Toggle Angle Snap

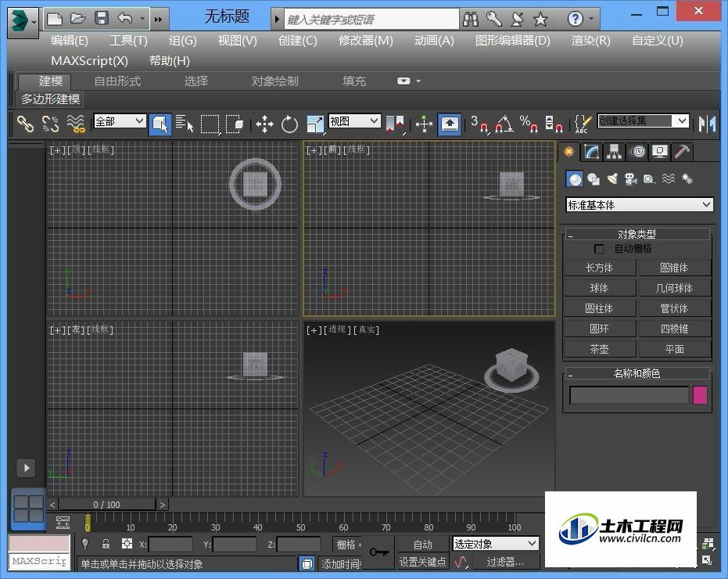pyautogui.click(x=504, y=124)
